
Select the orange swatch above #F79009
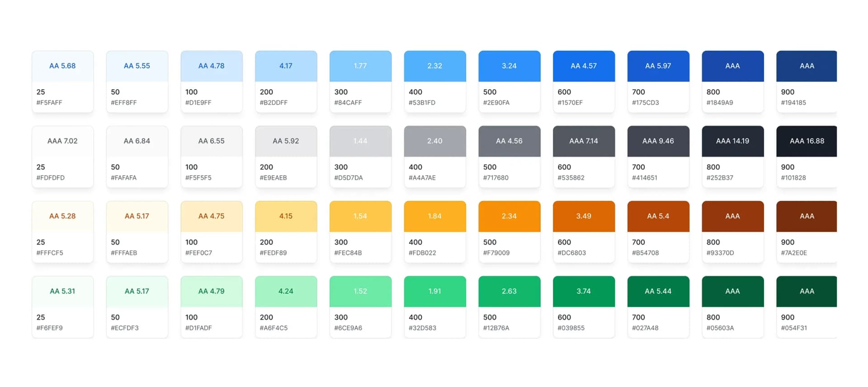click(509, 216)
